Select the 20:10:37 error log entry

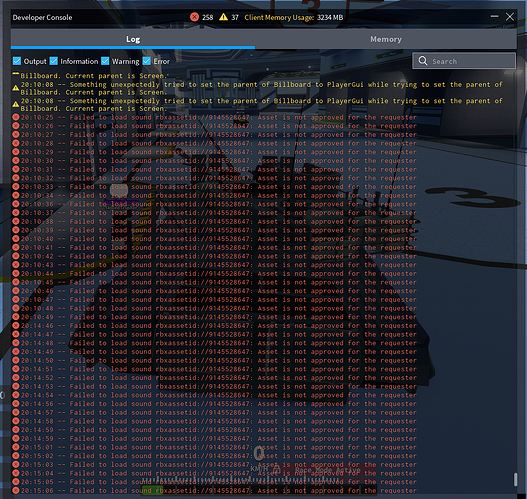(214, 213)
